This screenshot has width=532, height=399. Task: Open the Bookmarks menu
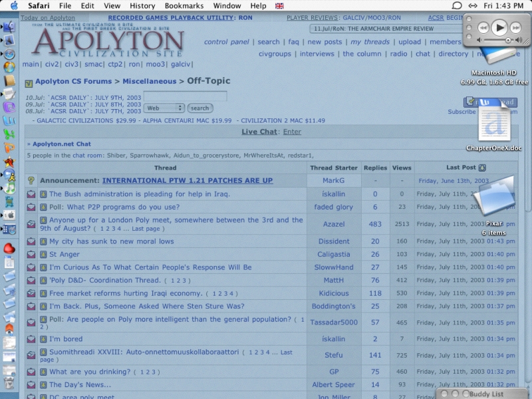pyautogui.click(x=184, y=6)
